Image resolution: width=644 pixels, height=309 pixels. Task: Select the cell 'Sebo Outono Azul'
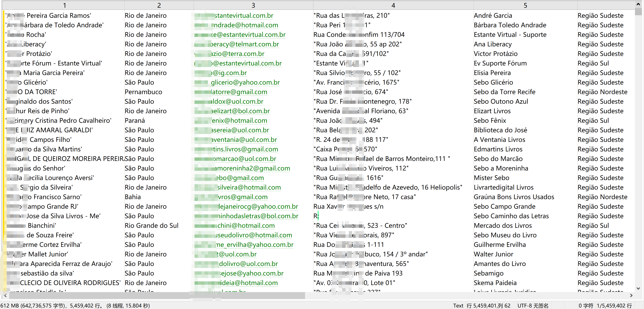(501, 102)
